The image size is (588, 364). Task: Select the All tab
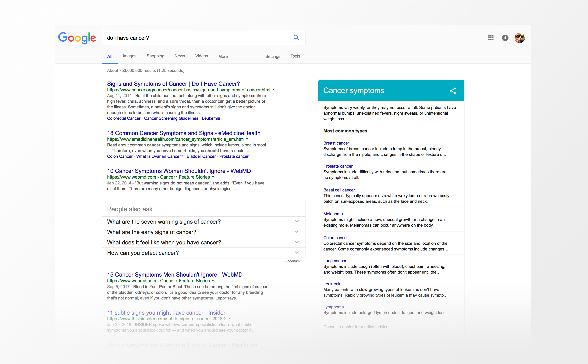(110, 56)
